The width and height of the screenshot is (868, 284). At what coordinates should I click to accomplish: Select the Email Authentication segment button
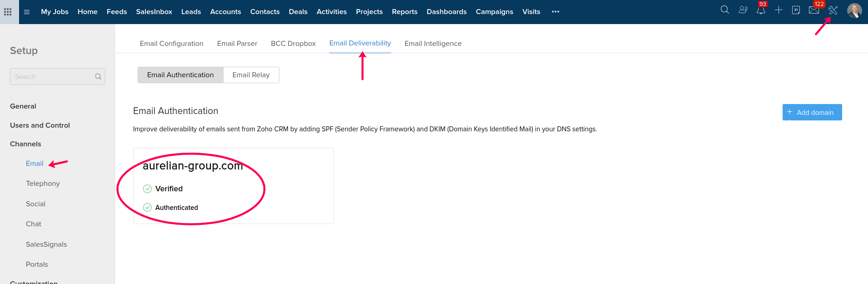[180, 75]
